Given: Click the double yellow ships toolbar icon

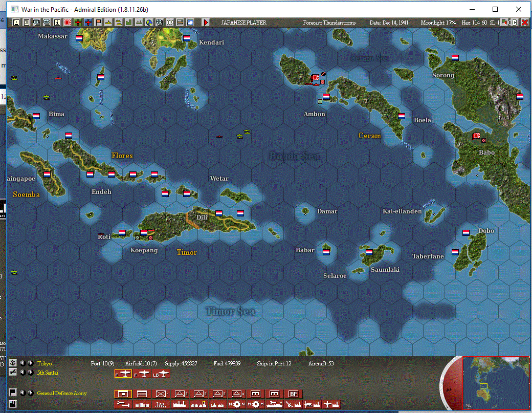Looking at the screenshot, I should click(118, 23).
